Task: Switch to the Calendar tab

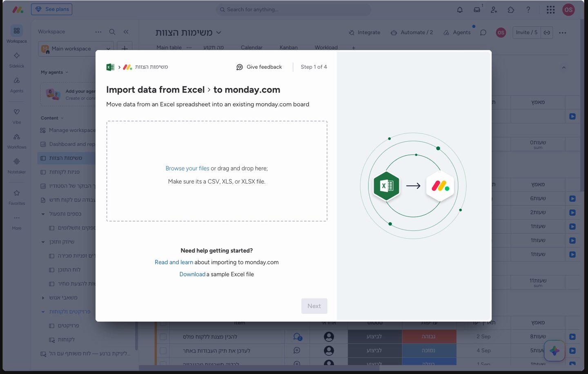Action: pyautogui.click(x=252, y=47)
